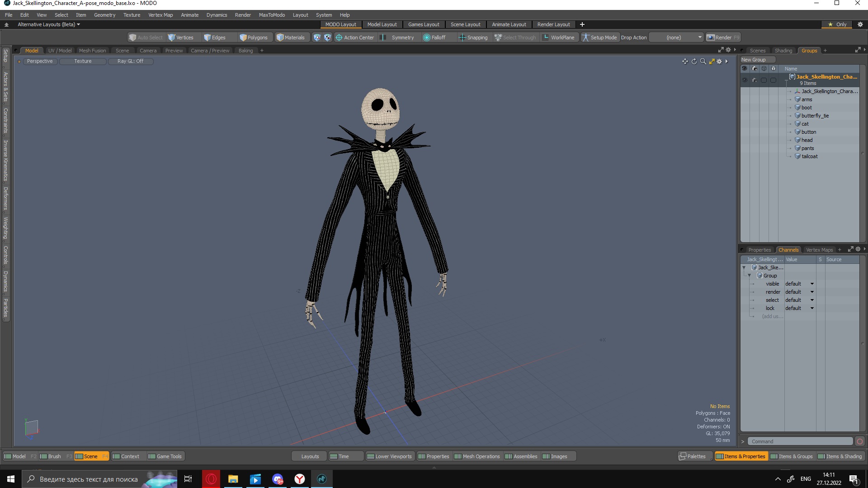
Task: Select the head mesh item
Action: pos(807,140)
